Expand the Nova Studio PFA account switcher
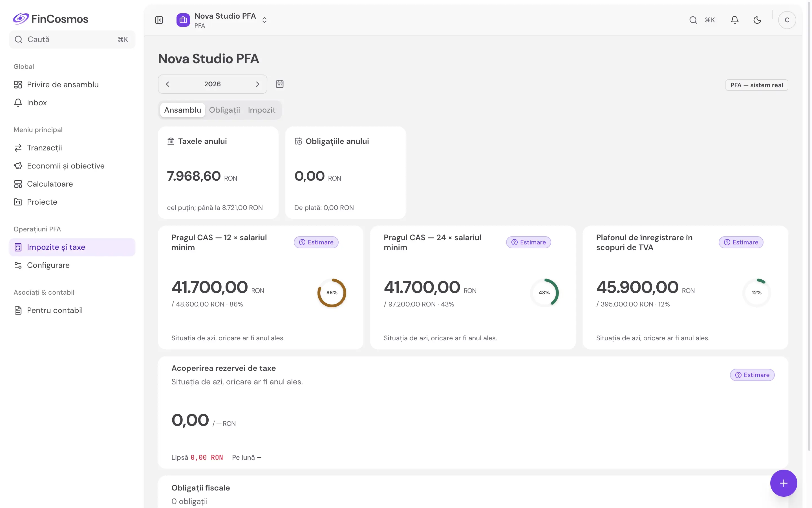This screenshot has width=812, height=508. (x=264, y=20)
